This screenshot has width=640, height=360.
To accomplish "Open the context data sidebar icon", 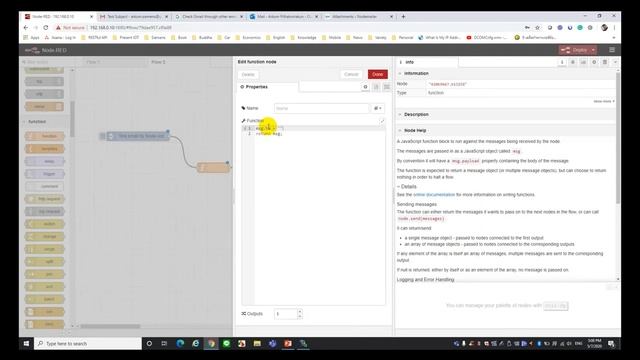I will pyautogui.click(x=604, y=62).
